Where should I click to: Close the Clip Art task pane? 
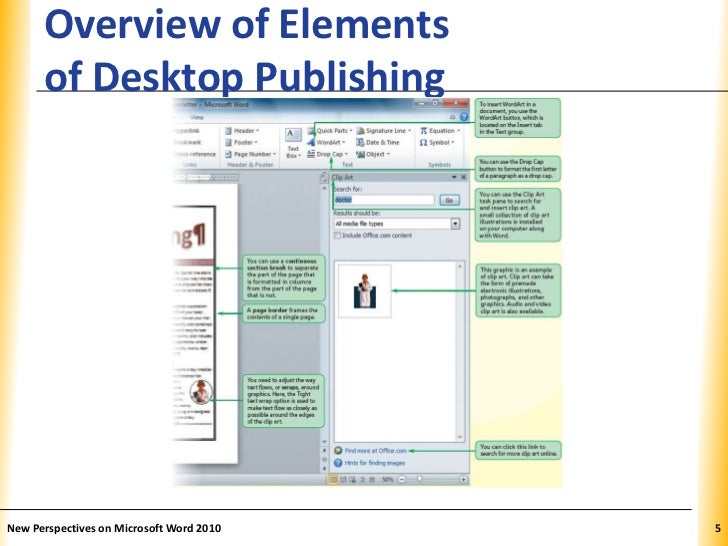coord(463,177)
